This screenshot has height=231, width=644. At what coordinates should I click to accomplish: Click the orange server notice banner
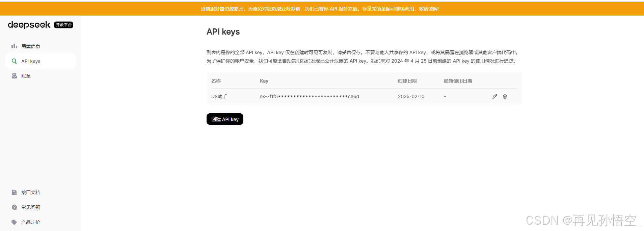(322, 9)
